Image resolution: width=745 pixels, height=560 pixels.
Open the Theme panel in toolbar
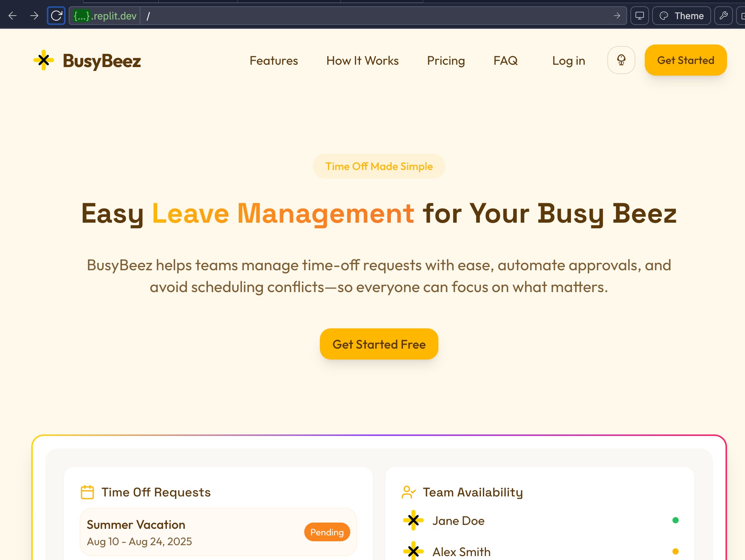click(x=681, y=16)
